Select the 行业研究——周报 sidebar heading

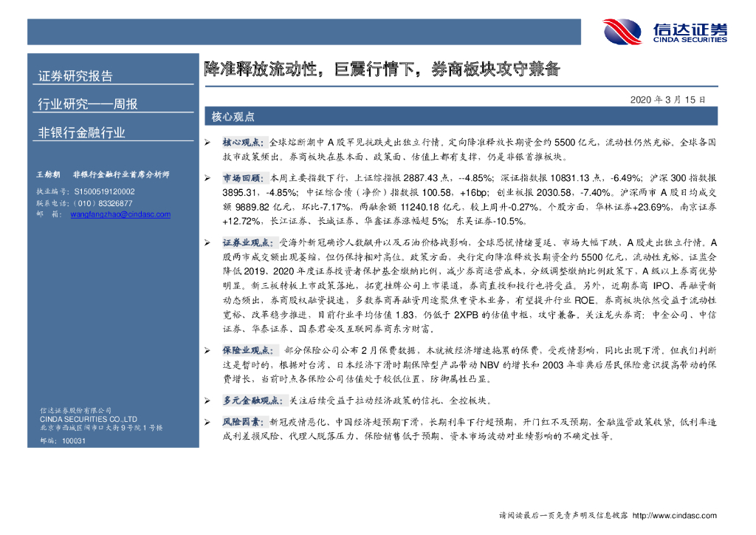[88, 103]
